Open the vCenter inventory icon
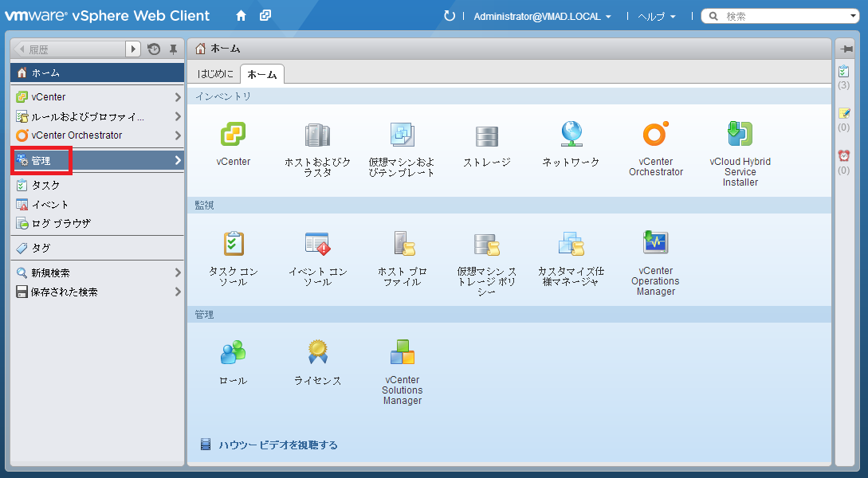The width and height of the screenshot is (868, 478). coord(233,134)
